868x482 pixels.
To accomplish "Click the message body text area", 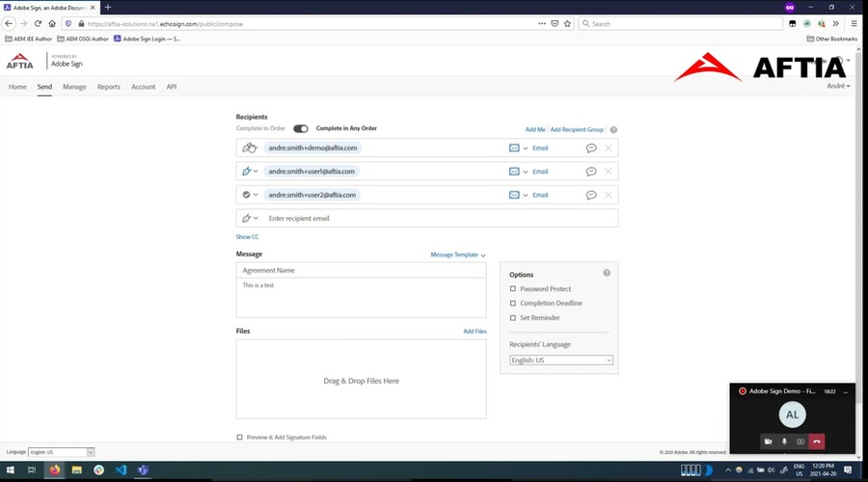I will (x=361, y=298).
